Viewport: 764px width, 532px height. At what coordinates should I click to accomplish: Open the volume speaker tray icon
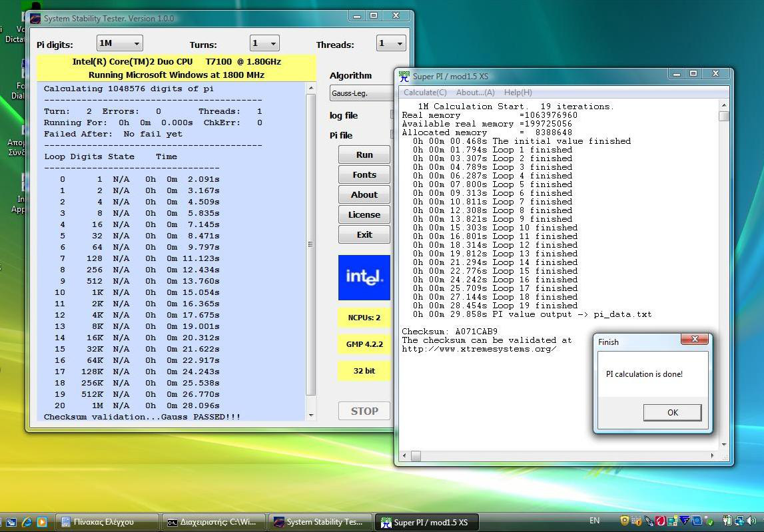pyautogui.click(x=751, y=521)
